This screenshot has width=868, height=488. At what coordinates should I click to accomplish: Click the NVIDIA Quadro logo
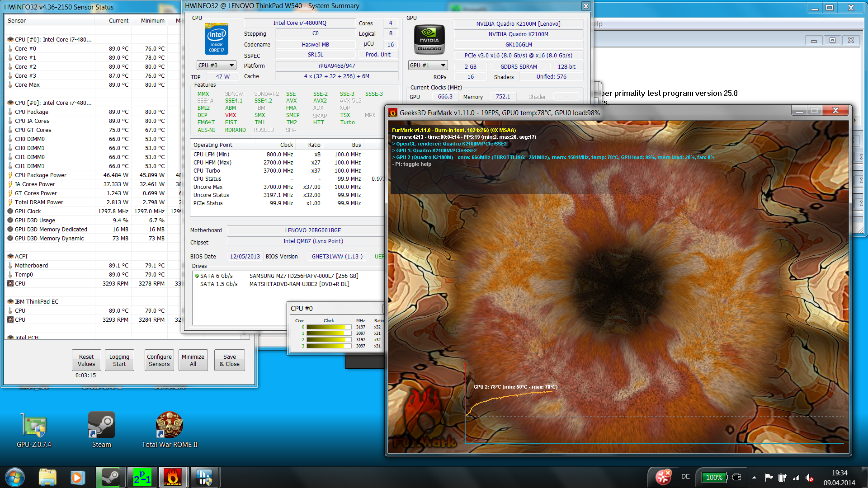pyautogui.click(x=429, y=40)
